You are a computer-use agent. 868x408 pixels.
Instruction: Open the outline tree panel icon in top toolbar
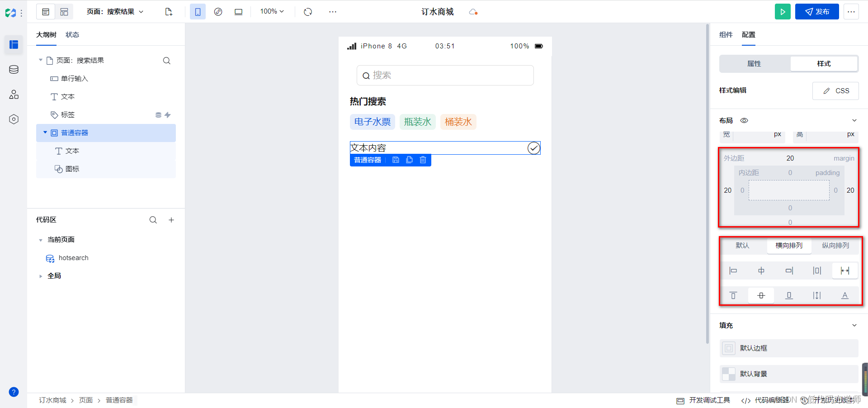point(46,12)
